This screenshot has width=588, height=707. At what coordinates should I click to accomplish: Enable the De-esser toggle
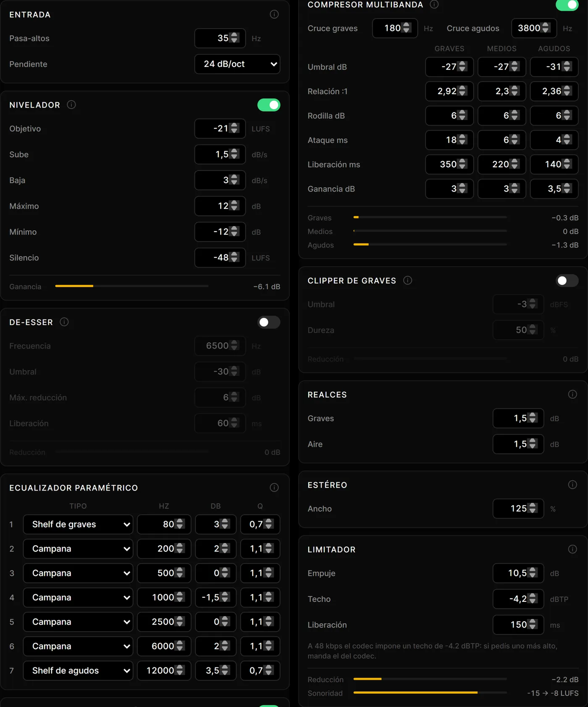tap(269, 322)
